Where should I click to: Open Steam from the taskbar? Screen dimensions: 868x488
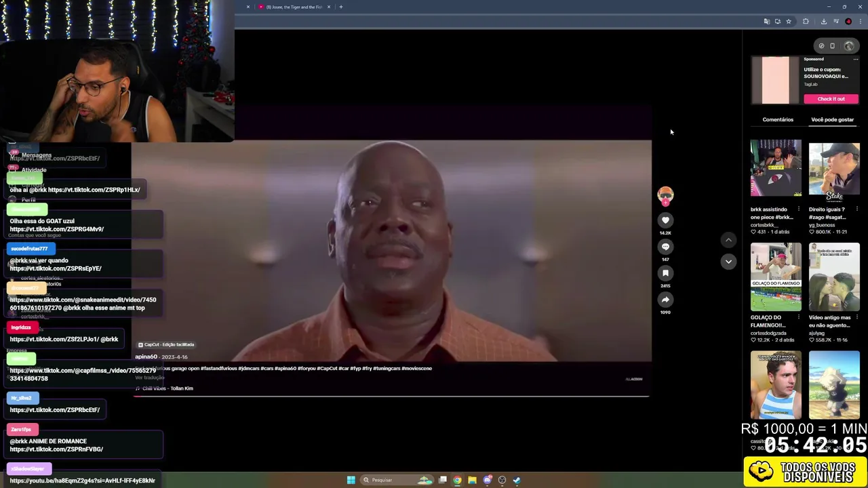(517, 480)
